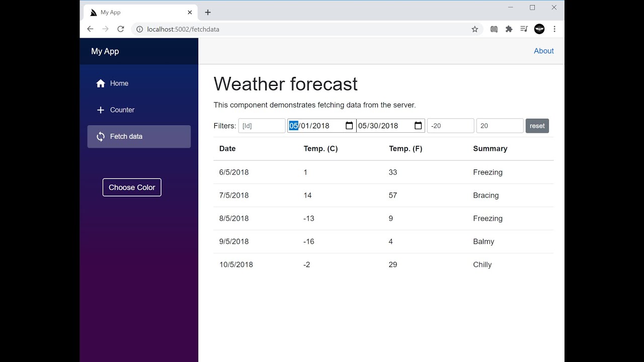
Task: Click the [Id] filter input
Action: click(262, 126)
